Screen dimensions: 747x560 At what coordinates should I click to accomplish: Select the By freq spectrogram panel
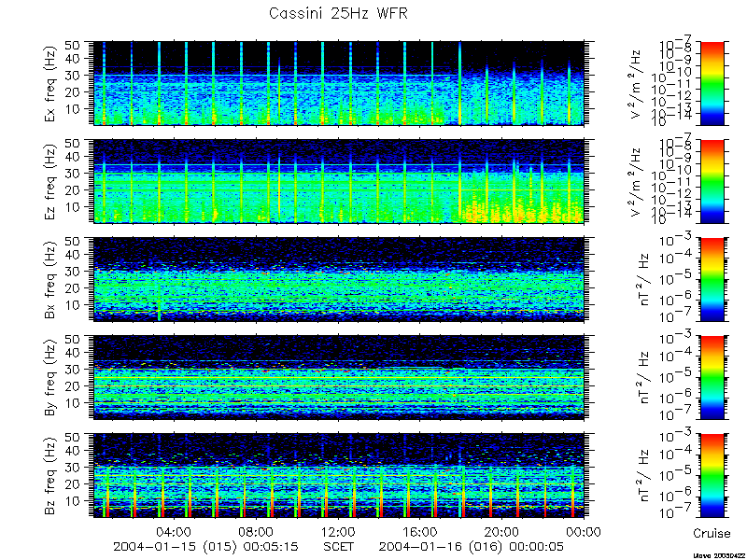pyautogui.click(x=339, y=378)
